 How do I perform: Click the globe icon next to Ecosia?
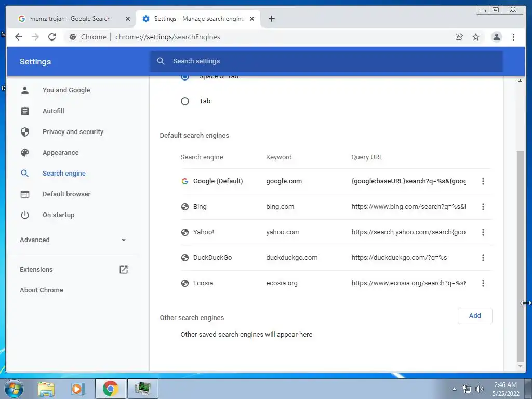point(185,283)
